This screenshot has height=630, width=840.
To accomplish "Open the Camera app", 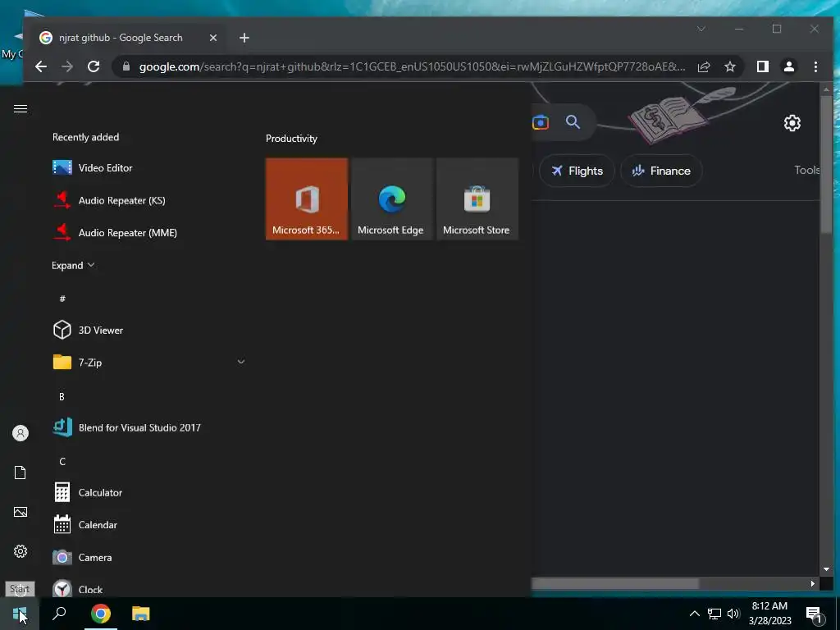I will pyautogui.click(x=148, y=557).
